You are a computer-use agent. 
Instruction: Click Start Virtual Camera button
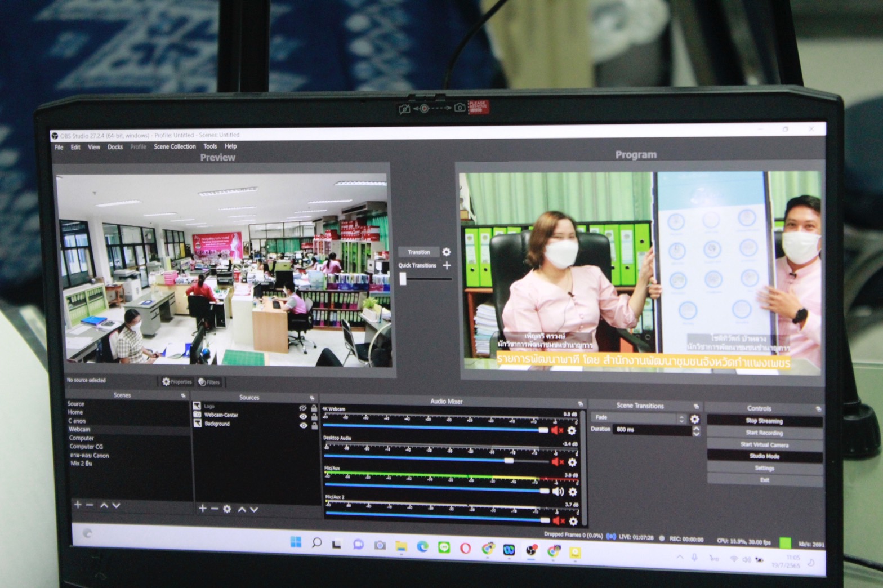764,444
